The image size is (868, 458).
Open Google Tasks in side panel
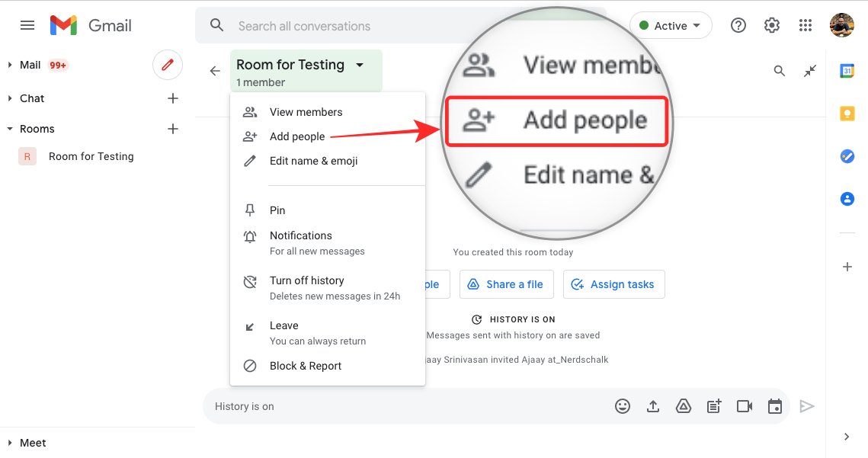click(x=847, y=156)
